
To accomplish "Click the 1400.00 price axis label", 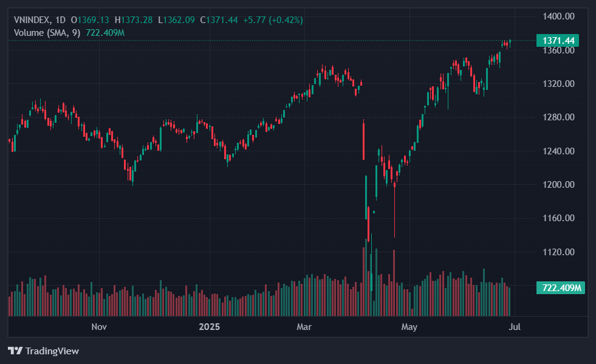I will tap(558, 16).
